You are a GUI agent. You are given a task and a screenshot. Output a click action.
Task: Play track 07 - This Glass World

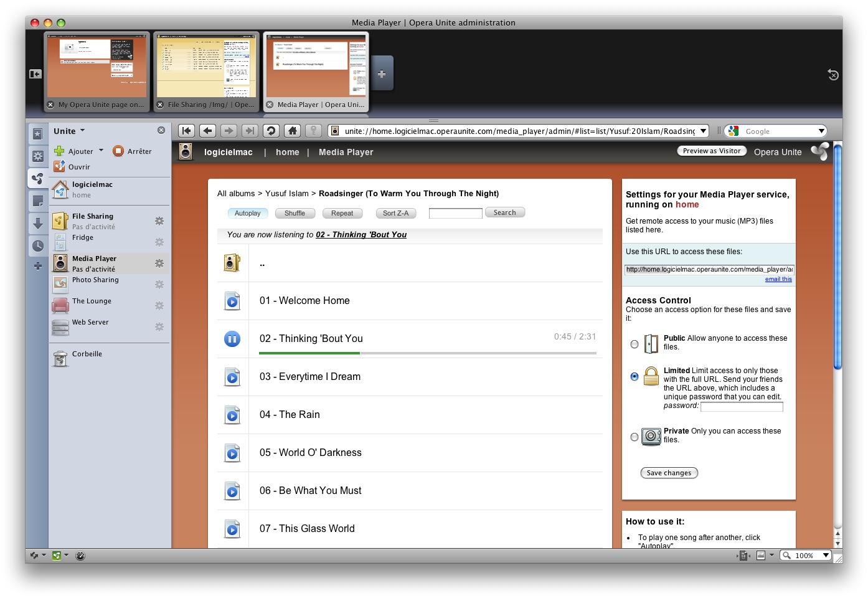pyautogui.click(x=232, y=529)
